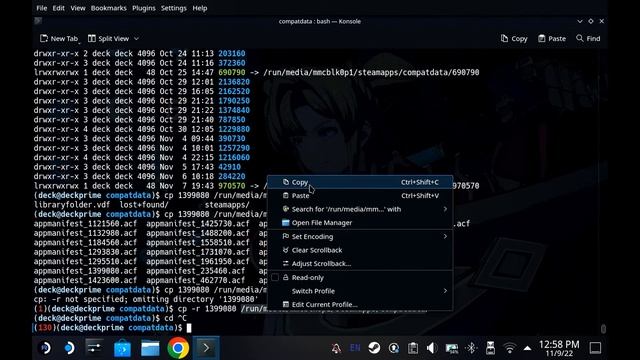The height and width of the screenshot is (360, 640).
Task: Click the 'cp: -r not specified' error line
Action: click(145, 299)
